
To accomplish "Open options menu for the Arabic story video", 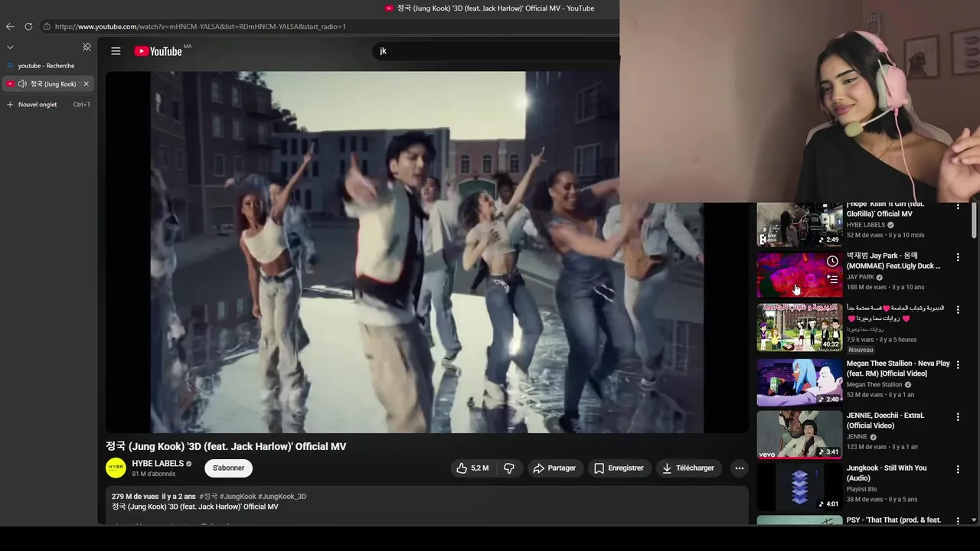I will [958, 310].
